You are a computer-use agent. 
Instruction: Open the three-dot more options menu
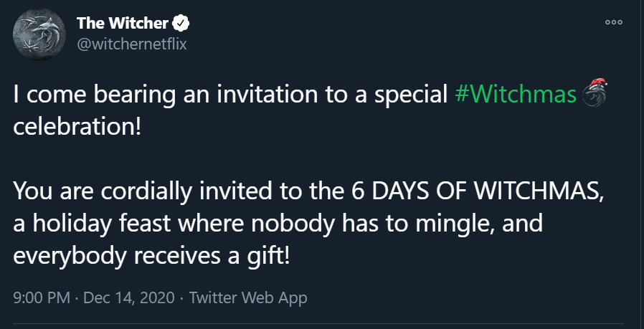[614, 22]
